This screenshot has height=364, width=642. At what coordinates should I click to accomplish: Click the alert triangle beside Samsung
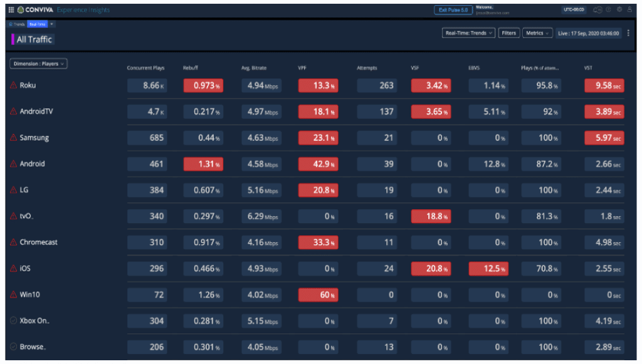tap(14, 137)
